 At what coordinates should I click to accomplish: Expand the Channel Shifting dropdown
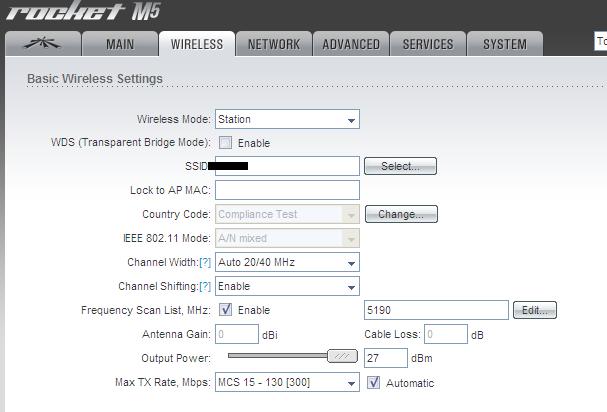click(x=287, y=286)
